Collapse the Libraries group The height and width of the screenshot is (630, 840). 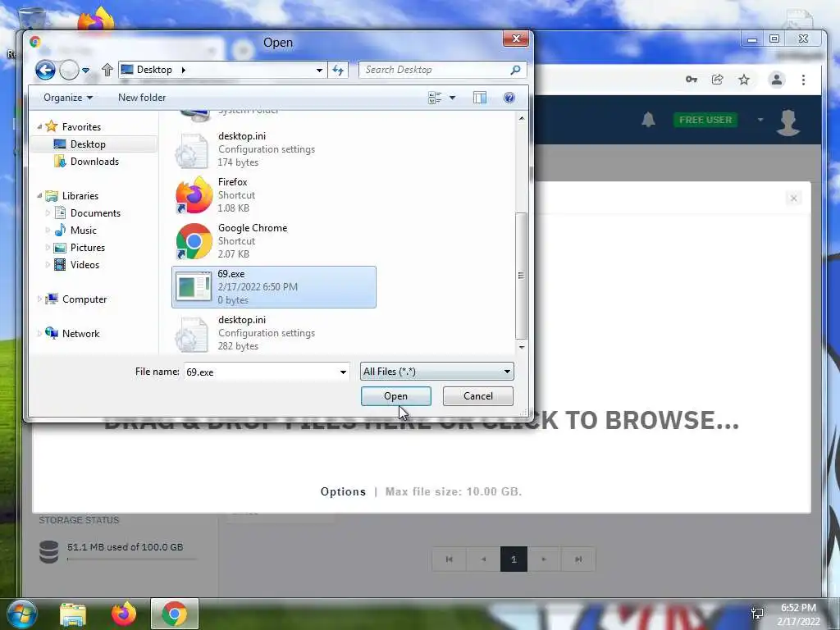39,196
